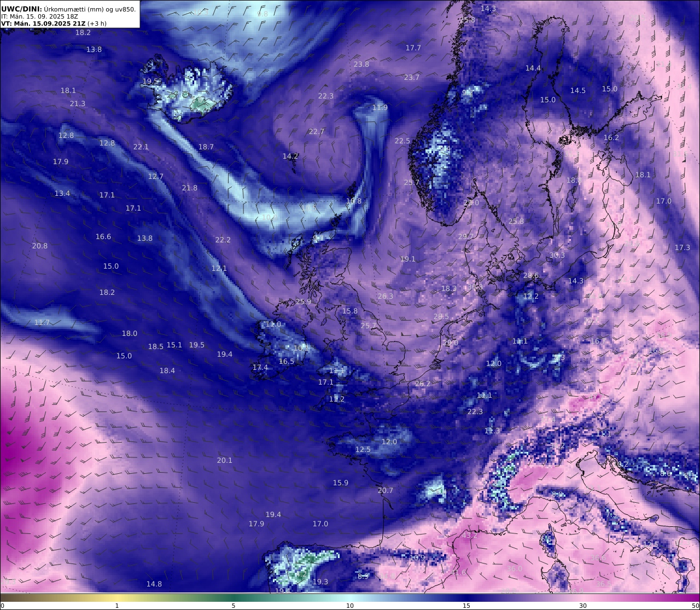Click the colorbar tick label 50
The height and width of the screenshot is (610, 700).
[695, 606]
